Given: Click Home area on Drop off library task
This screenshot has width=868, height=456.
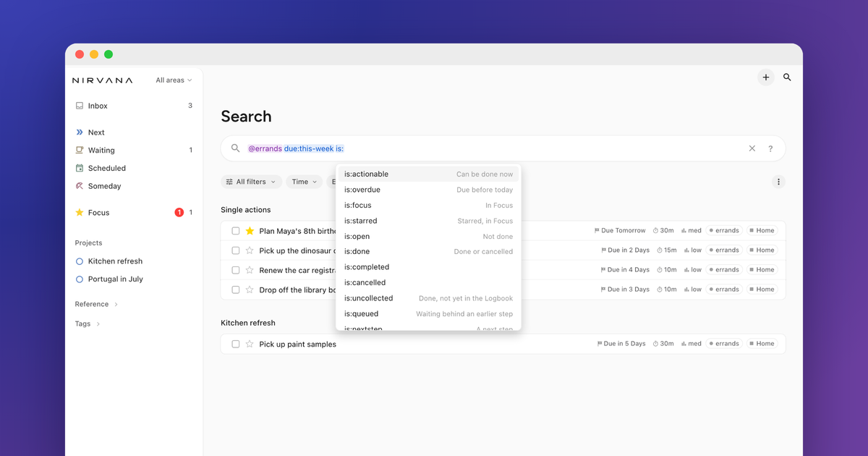Looking at the screenshot, I should point(762,290).
